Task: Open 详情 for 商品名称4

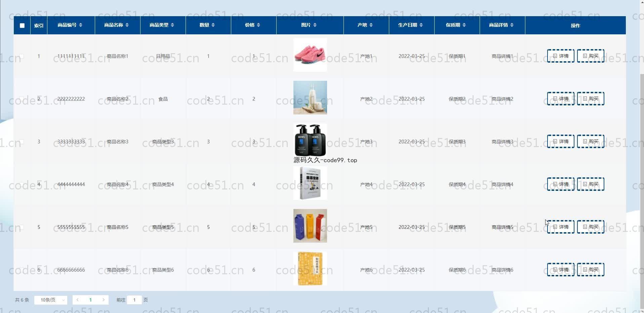Action: click(561, 184)
